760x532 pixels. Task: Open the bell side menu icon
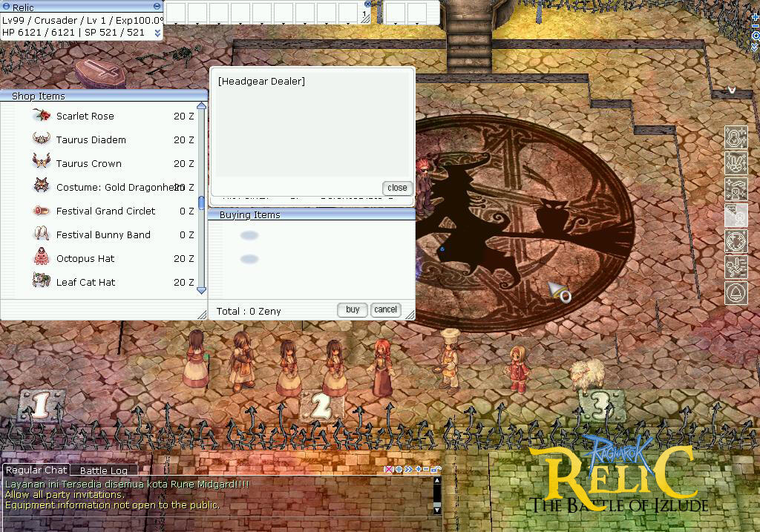[736, 293]
